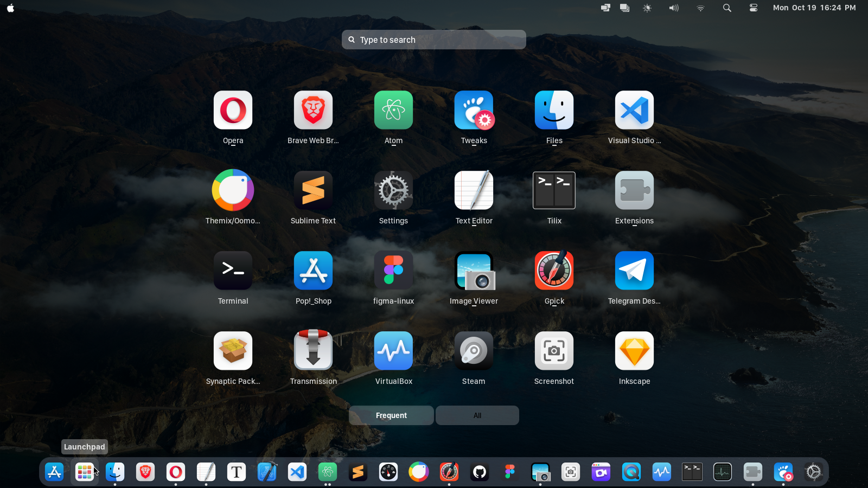Image resolution: width=868 pixels, height=488 pixels.
Task: Open Figma from the dock
Action: tap(510, 472)
